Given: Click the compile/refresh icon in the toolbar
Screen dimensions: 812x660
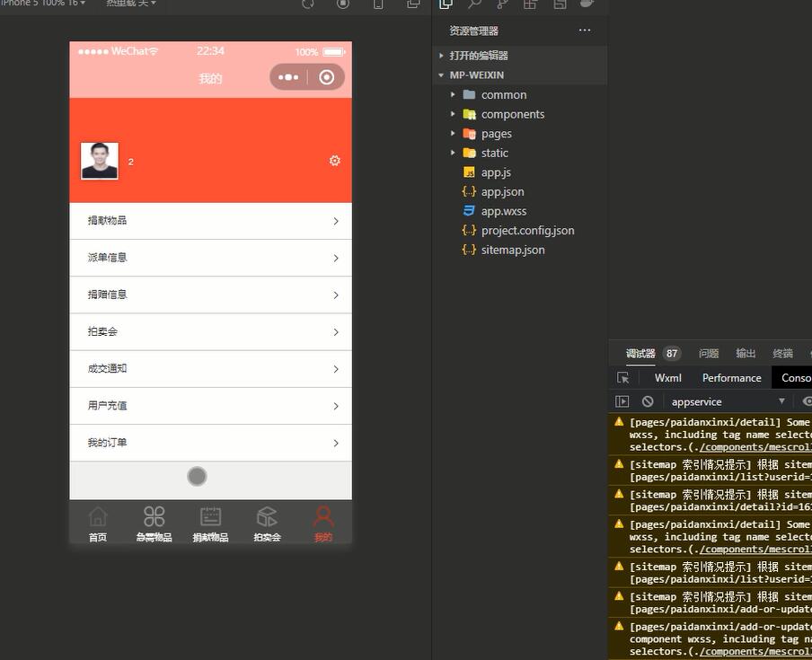Looking at the screenshot, I should pos(308,4).
